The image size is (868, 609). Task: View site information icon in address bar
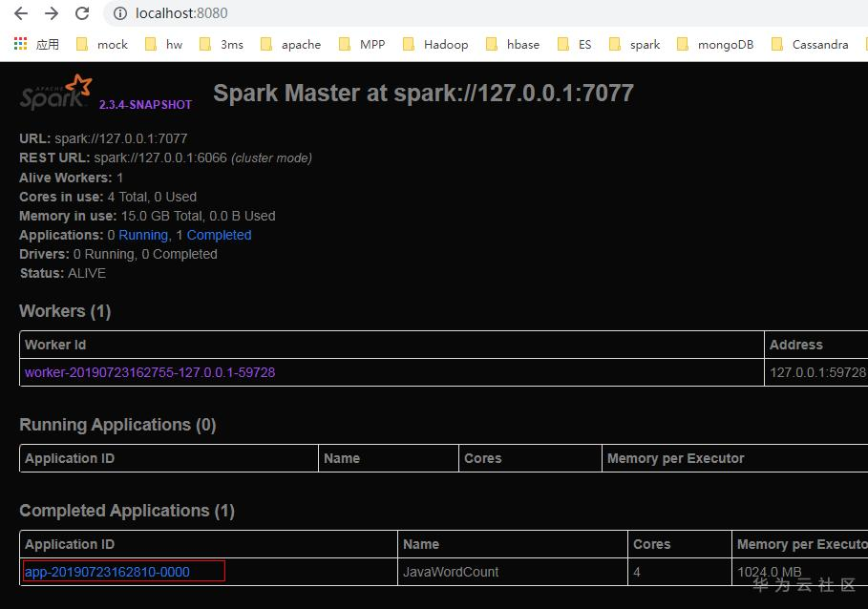click(x=120, y=13)
